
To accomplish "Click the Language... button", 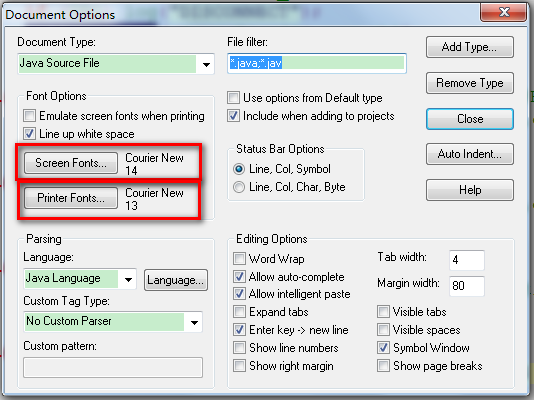I will (176, 280).
